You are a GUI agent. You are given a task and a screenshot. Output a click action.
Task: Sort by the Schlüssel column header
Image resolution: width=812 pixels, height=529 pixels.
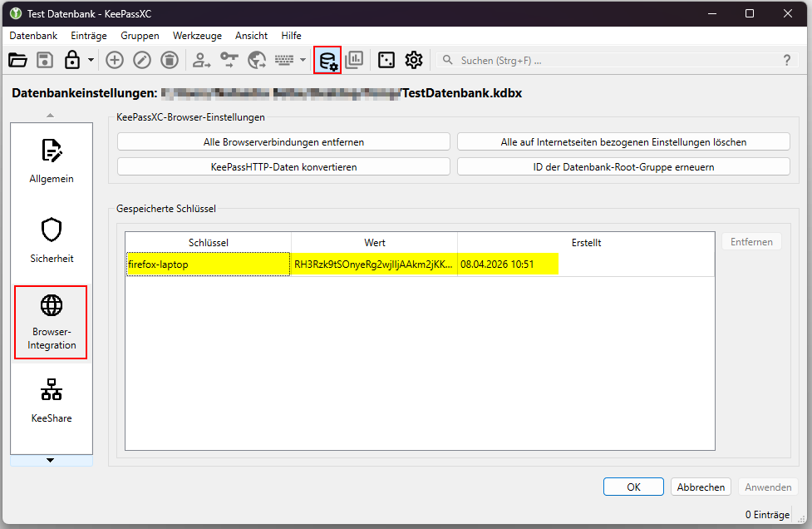208,243
